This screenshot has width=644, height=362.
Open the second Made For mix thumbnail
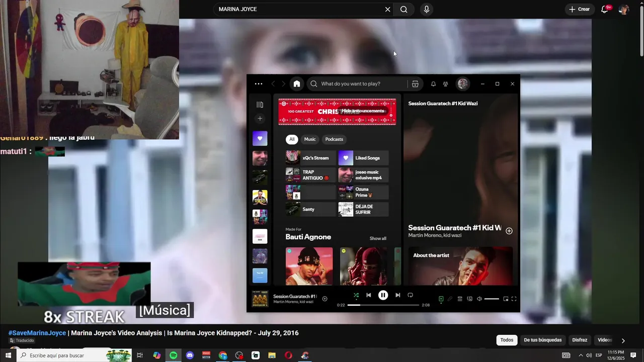tap(363, 266)
